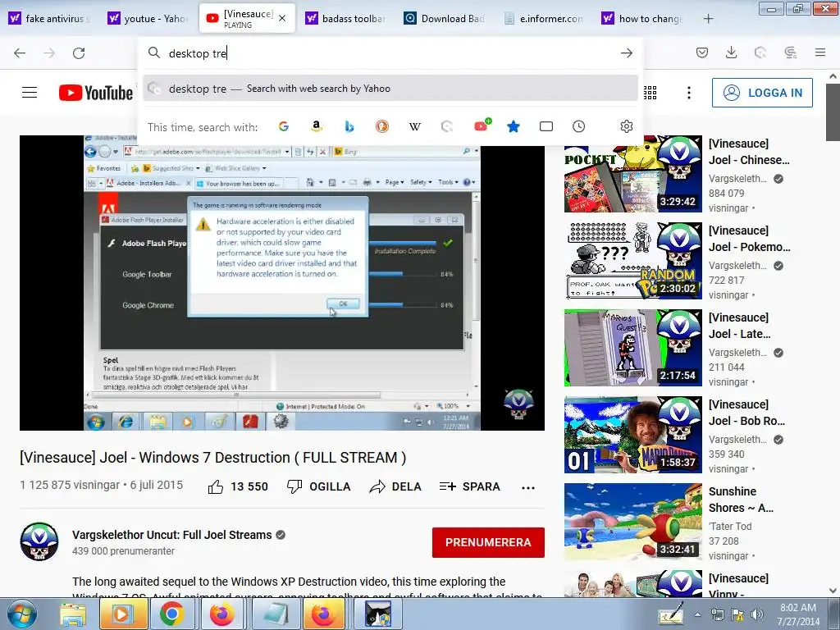Open Joel - Pokemo video thumbnail 2:30:02
The image size is (840, 630).
[x=632, y=261]
